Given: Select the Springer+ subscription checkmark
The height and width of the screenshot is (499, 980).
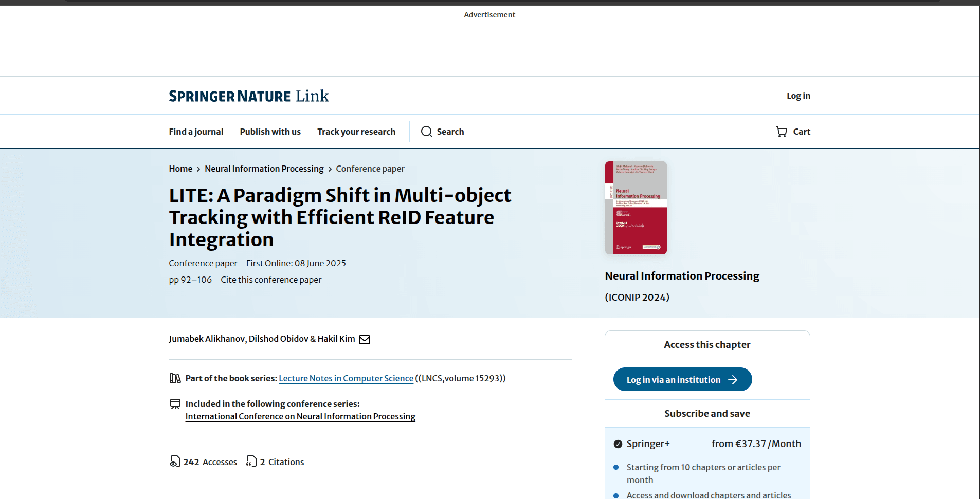Looking at the screenshot, I should tap(618, 444).
